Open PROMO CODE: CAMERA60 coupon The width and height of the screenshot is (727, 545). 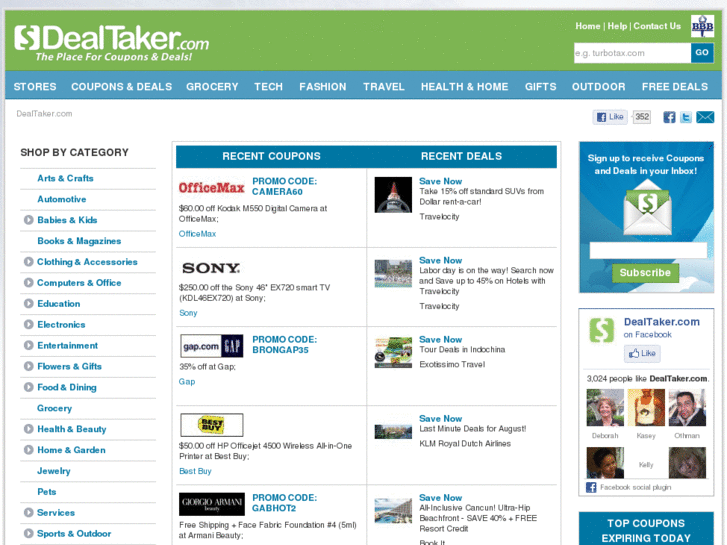pos(285,186)
